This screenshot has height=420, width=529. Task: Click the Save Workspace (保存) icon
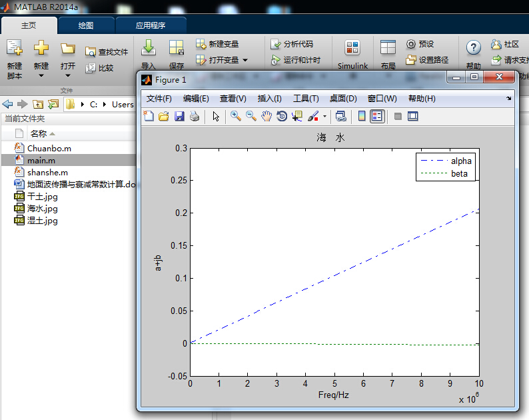pos(177,47)
